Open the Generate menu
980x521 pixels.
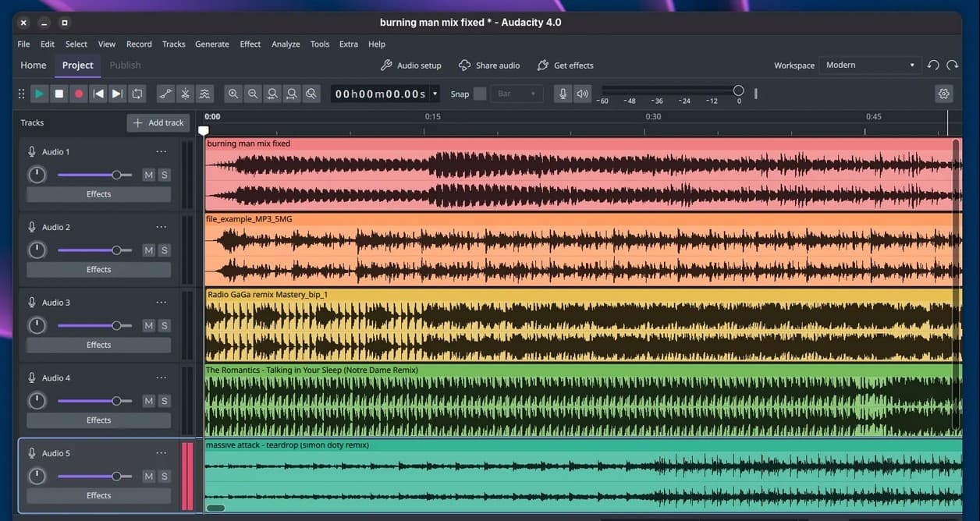pyautogui.click(x=212, y=44)
